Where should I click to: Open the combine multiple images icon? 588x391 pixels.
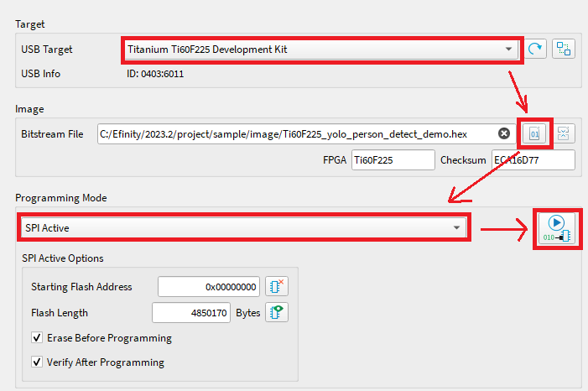[x=563, y=133]
